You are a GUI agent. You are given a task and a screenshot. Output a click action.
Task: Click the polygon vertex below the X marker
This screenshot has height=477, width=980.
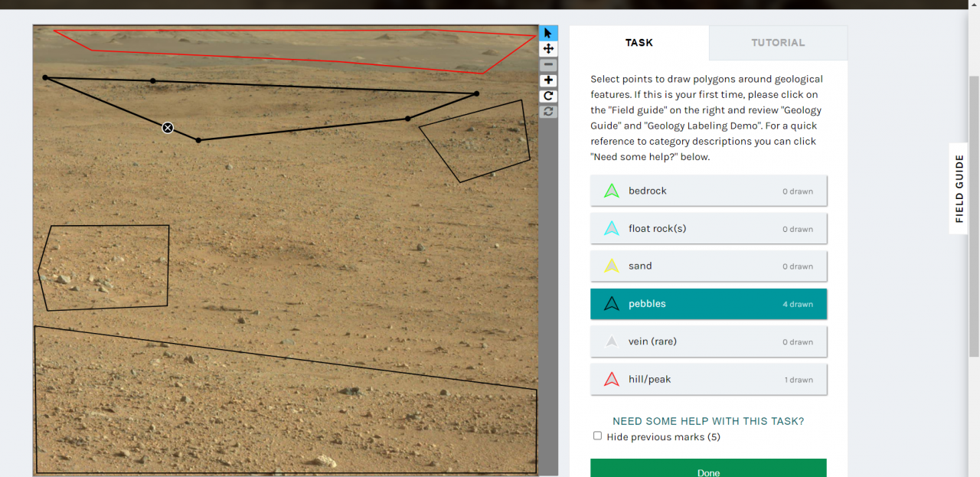point(198,140)
